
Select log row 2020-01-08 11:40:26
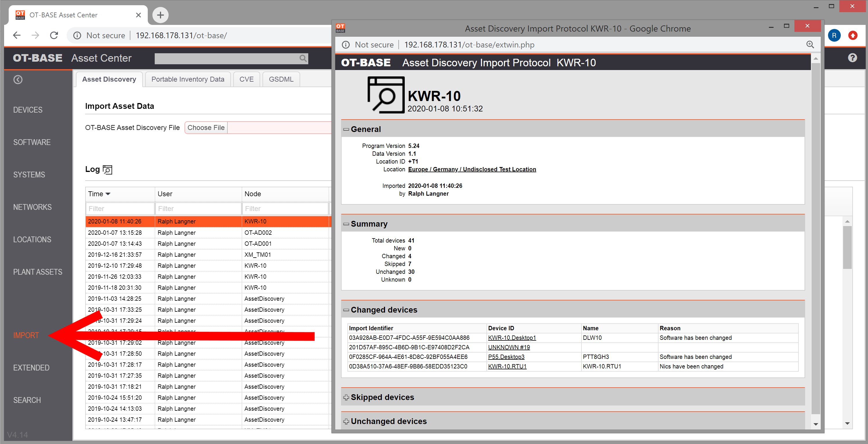208,221
